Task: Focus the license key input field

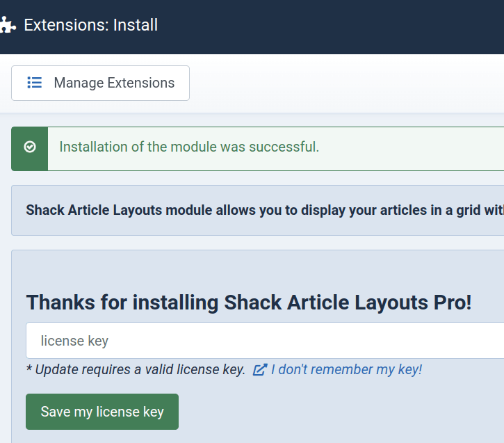Action: [x=265, y=341]
